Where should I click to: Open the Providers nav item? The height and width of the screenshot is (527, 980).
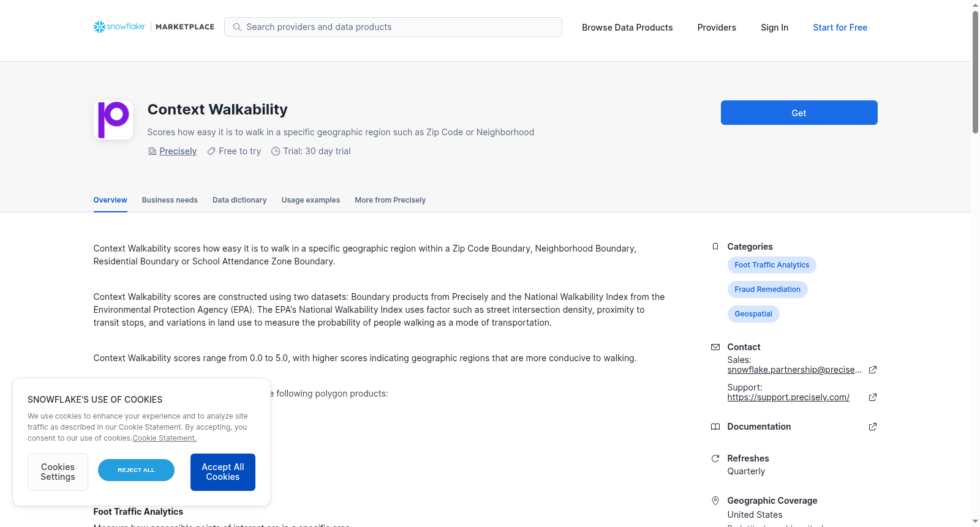[x=717, y=28]
